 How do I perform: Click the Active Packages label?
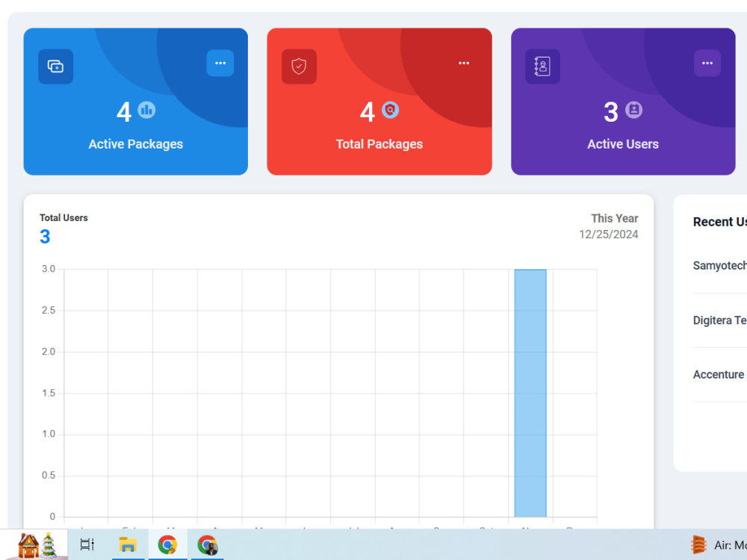coord(136,144)
